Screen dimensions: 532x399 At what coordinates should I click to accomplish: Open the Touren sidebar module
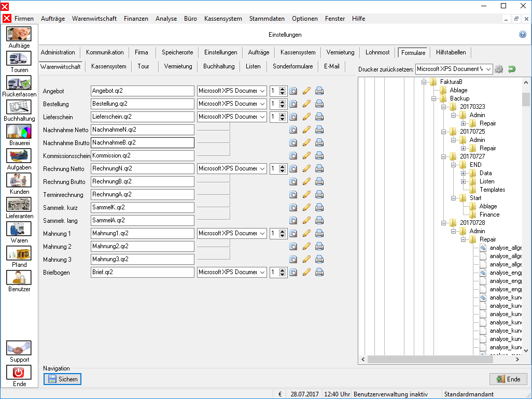19,62
